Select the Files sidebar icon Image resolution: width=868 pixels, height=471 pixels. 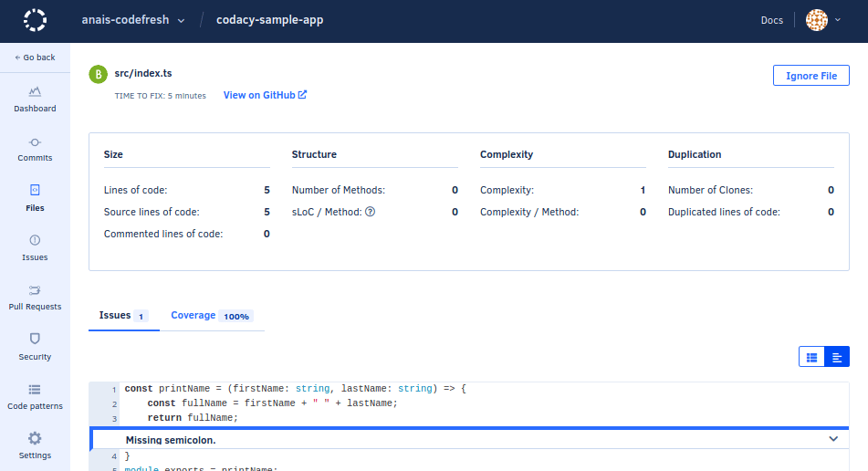point(35,191)
